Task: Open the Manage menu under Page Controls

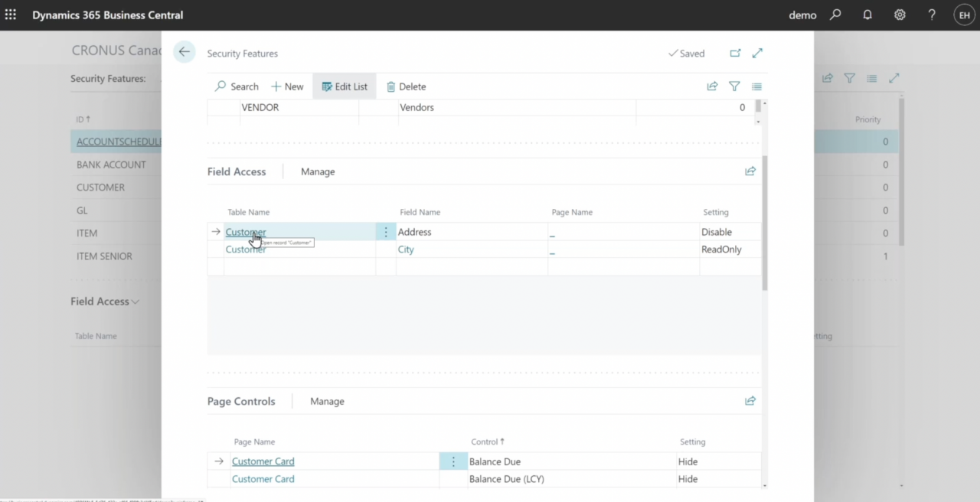Action: pos(327,401)
